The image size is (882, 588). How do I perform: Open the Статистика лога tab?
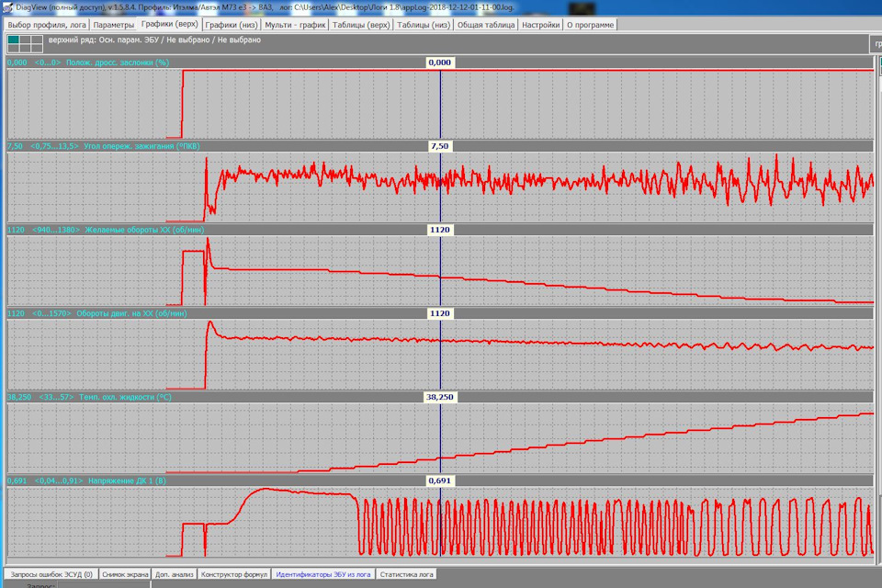tap(406, 574)
